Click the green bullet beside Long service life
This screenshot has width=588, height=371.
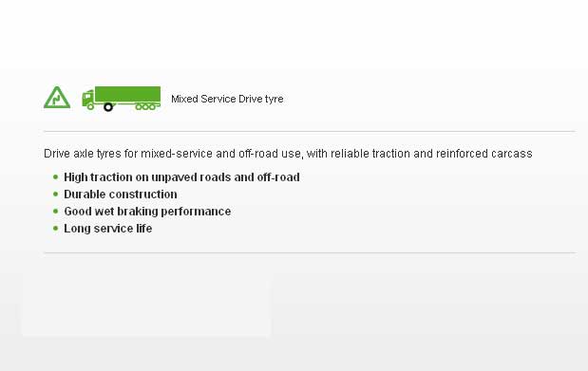click(x=56, y=229)
